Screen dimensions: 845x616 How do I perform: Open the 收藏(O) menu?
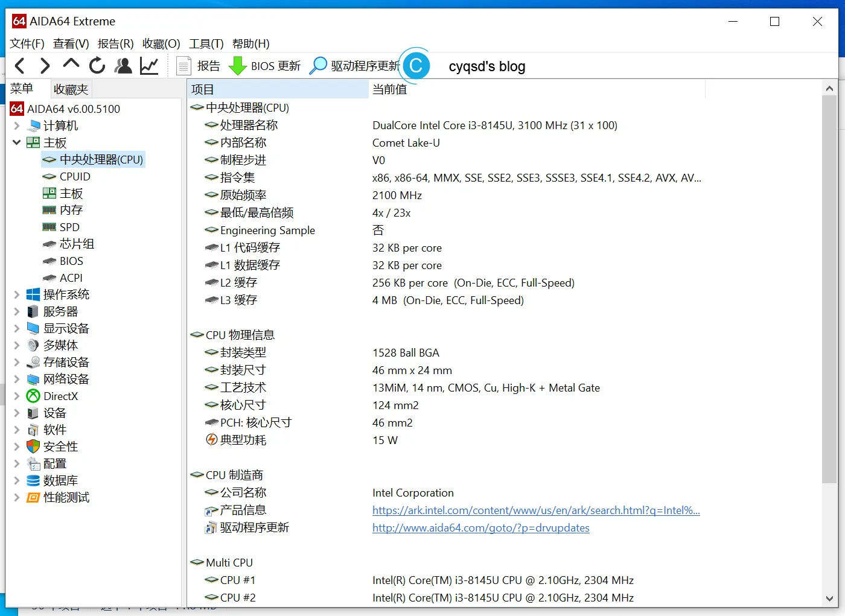click(x=161, y=44)
